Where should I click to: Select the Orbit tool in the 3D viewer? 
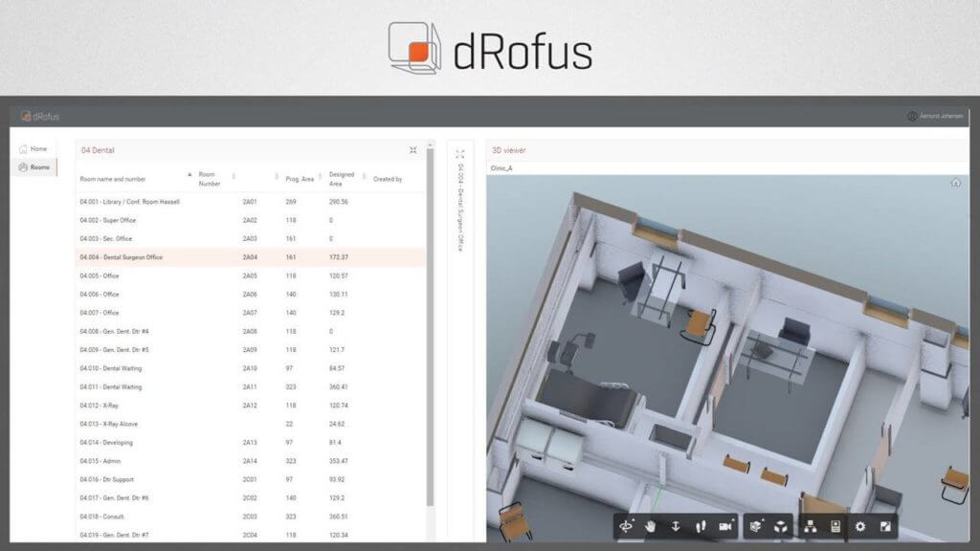(x=628, y=527)
